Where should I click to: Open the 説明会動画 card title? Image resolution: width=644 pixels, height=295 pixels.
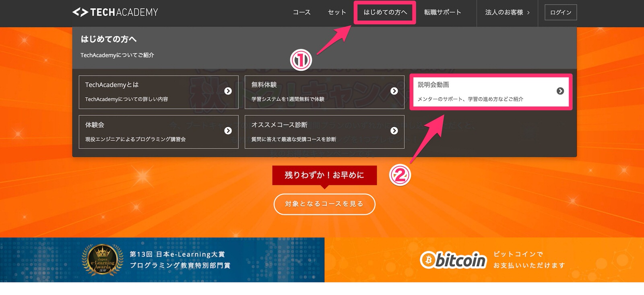[433, 85]
